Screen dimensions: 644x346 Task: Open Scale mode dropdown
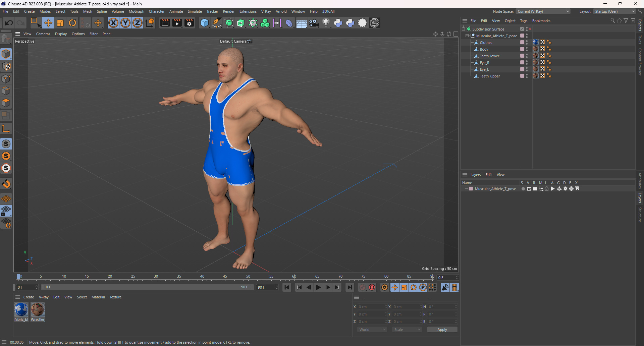click(x=407, y=330)
